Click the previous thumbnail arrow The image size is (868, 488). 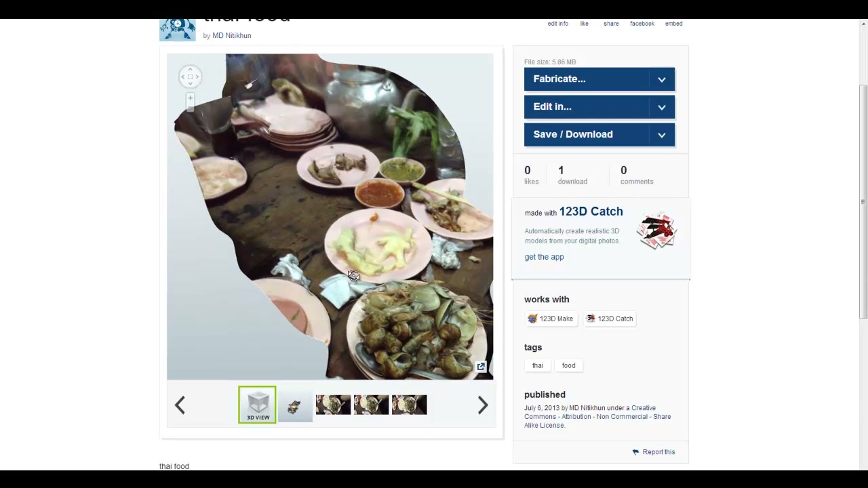[180, 405]
